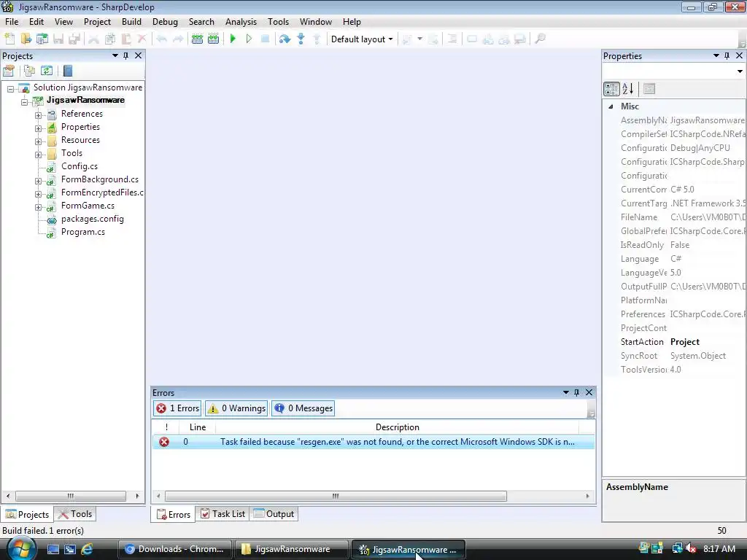This screenshot has width=747, height=560.
Task: Expand the FormGame.cs node
Action: pyautogui.click(x=38, y=207)
